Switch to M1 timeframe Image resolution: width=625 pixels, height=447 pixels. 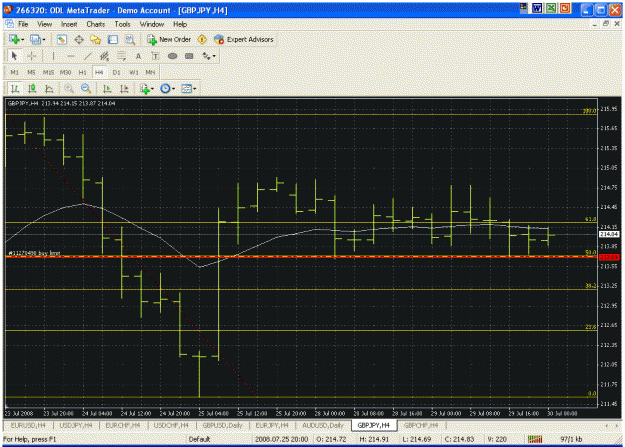15,73
